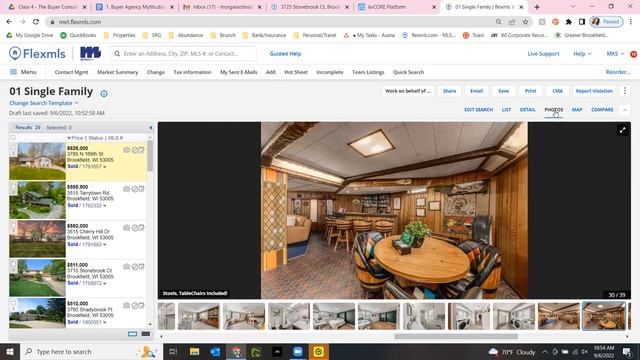Open the notes icon for Cherry Hill Dr listing
This screenshot has width=640, height=360.
point(142,228)
